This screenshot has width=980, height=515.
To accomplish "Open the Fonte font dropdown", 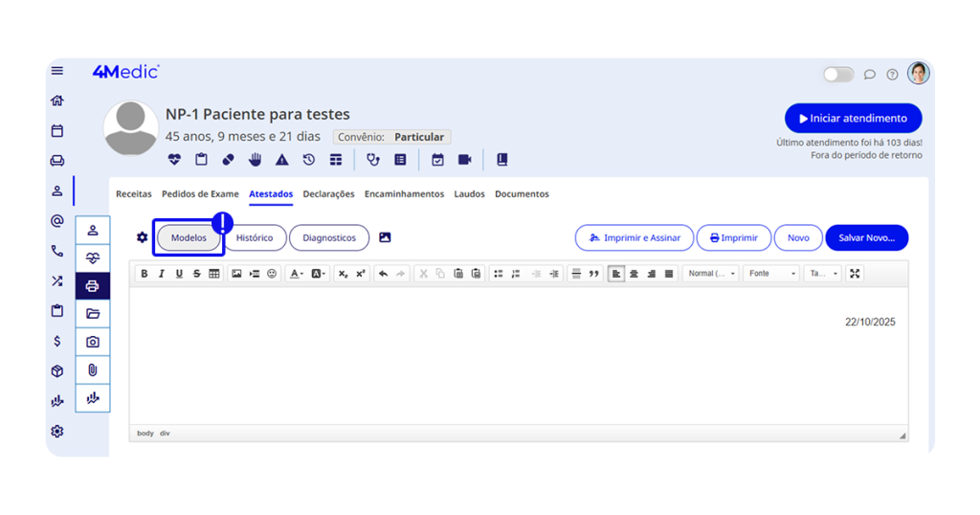I will pos(771,274).
